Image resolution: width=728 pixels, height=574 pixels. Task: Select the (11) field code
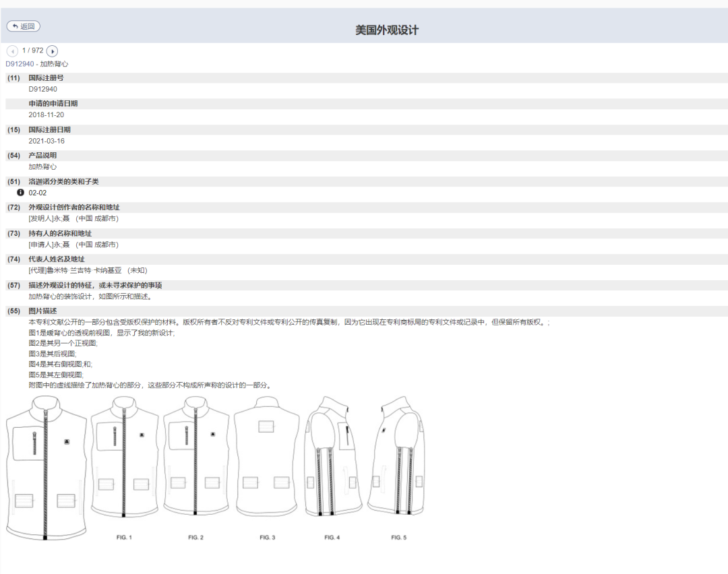point(13,78)
